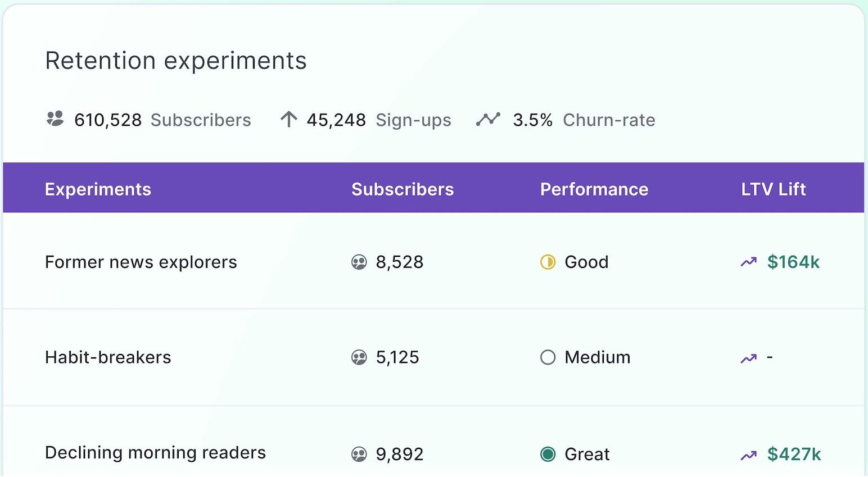
Task: Click the yellow Good performance indicator
Action: tap(548, 262)
